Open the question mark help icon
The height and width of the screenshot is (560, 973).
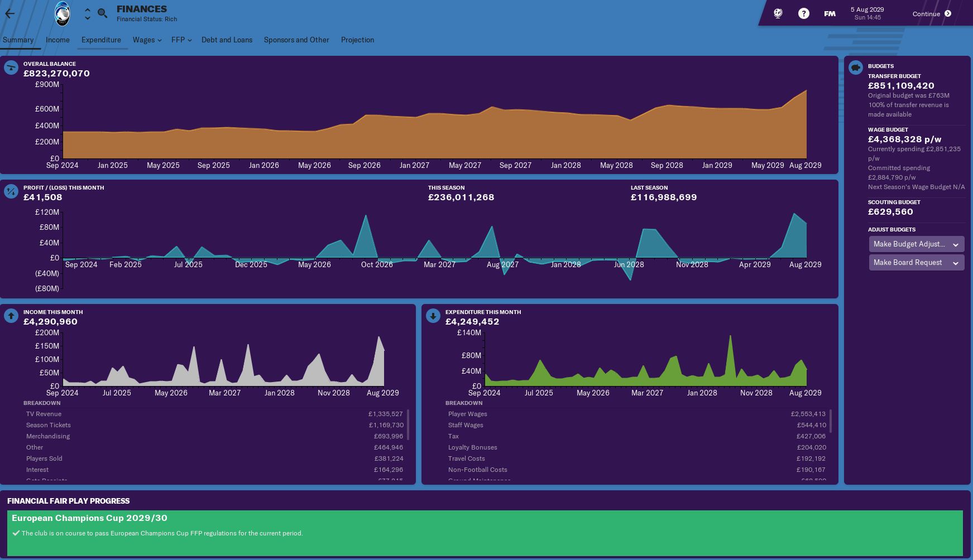pyautogui.click(x=803, y=14)
